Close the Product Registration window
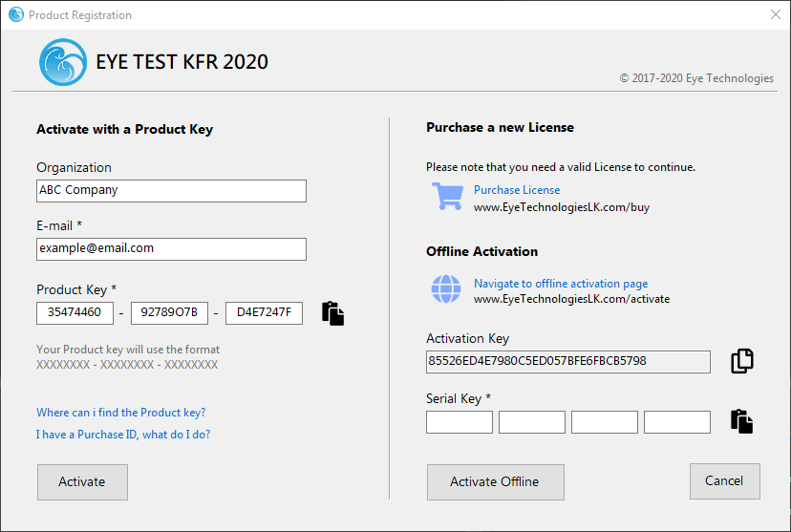The height and width of the screenshot is (532, 791). [x=776, y=14]
